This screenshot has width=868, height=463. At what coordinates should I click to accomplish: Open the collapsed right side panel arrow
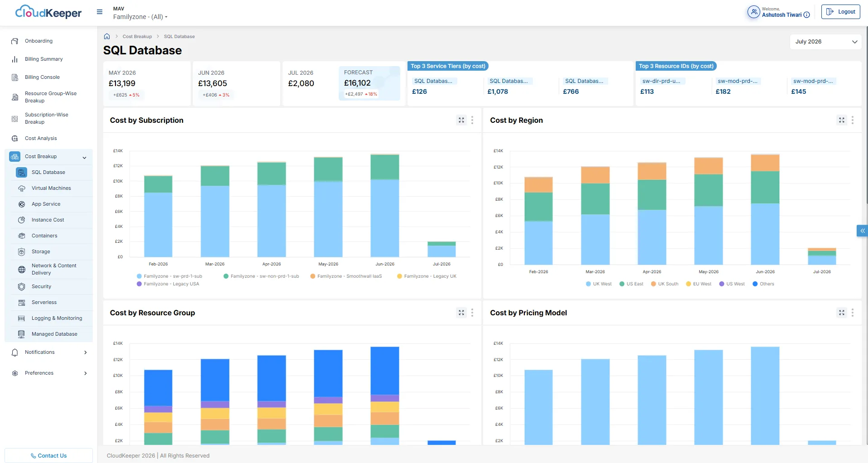click(862, 231)
